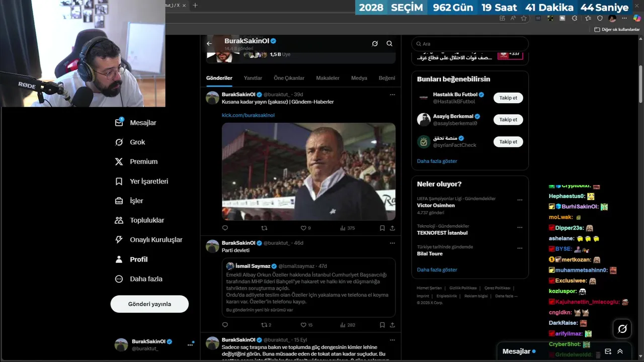The image size is (644, 362).
Task: Click the profile header search icon
Action: [x=389, y=44]
